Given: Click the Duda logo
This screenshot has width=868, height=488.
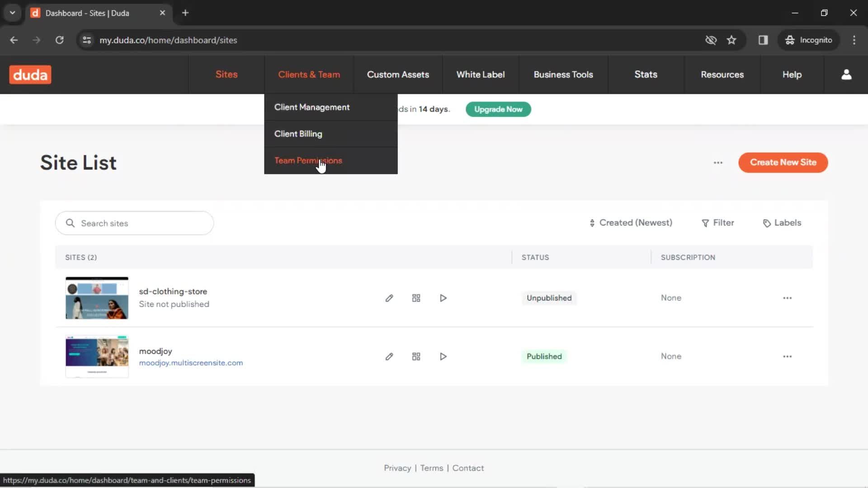Looking at the screenshot, I should [30, 75].
